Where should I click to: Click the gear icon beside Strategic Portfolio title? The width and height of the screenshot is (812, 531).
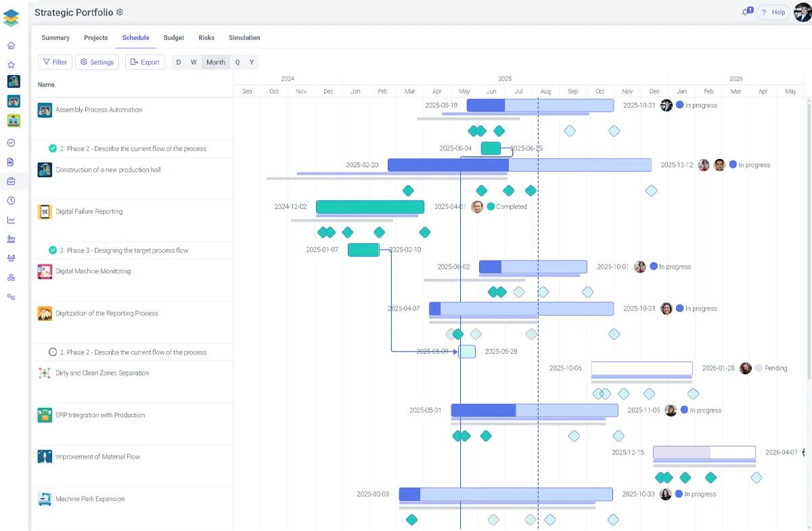point(120,12)
